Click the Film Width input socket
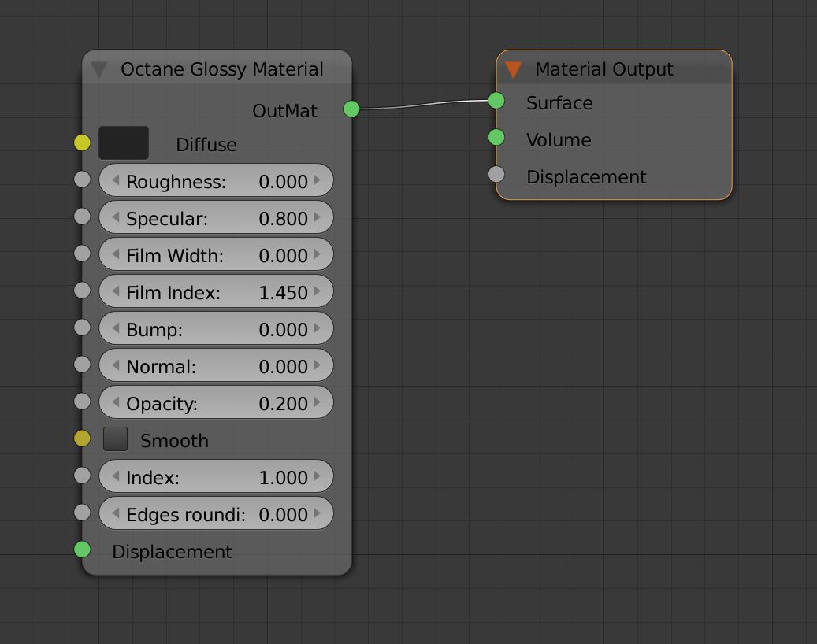The width and height of the screenshot is (817, 644). pos(82,254)
